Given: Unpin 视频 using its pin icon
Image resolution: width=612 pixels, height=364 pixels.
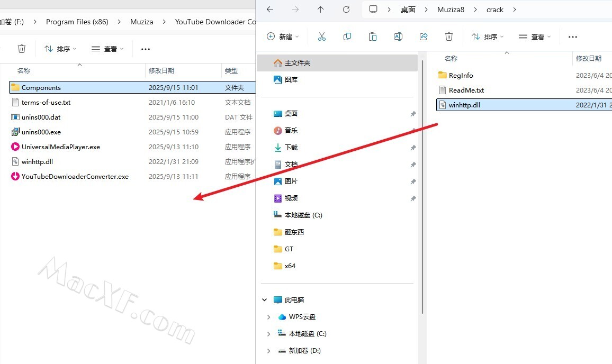Looking at the screenshot, I should 413,198.
